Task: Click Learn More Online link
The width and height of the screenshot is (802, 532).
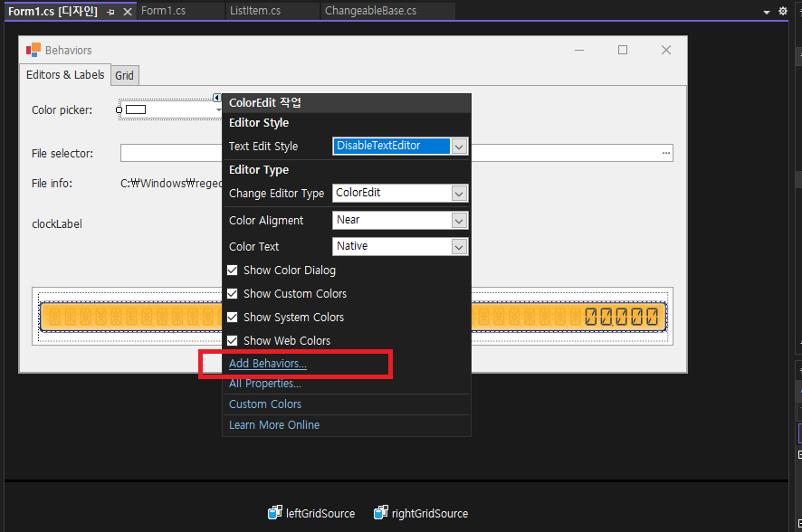Action: [274, 425]
